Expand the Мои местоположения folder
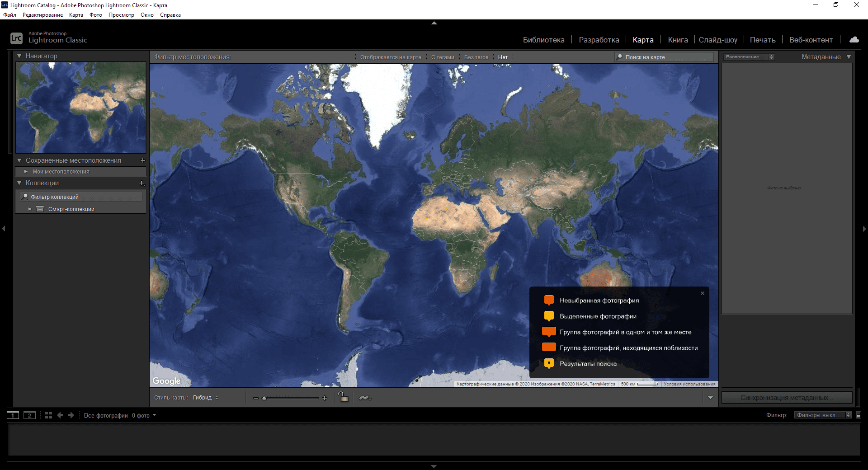The width and height of the screenshot is (868, 470). pos(26,172)
